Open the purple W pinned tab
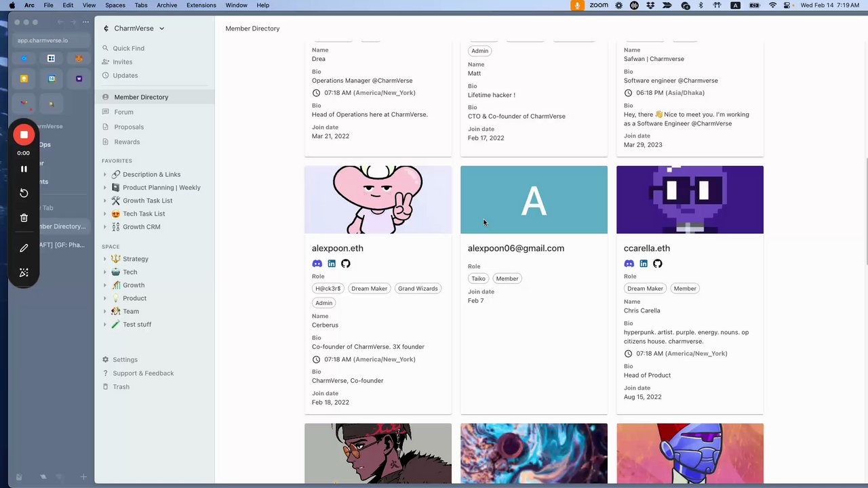This screenshot has width=868, height=488. (x=79, y=79)
